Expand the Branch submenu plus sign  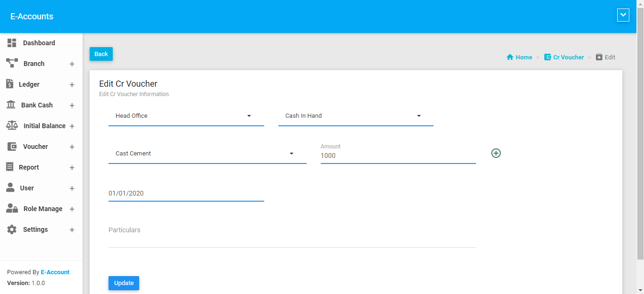pos(72,64)
